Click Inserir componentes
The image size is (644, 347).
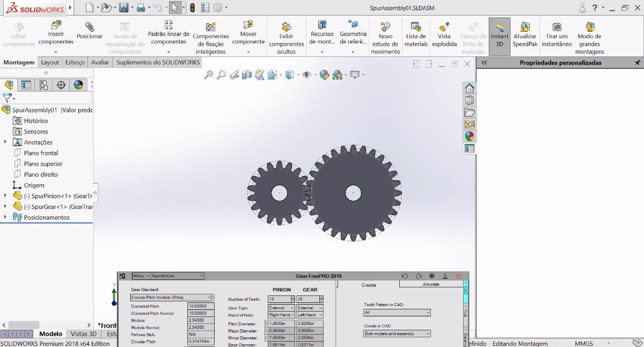56,33
